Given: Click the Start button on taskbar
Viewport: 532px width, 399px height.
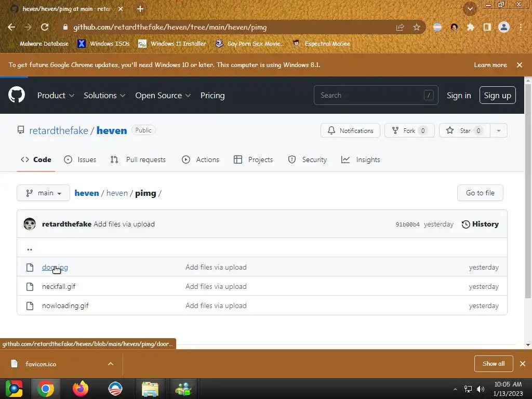Looking at the screenshot, I should pos(14,389).
